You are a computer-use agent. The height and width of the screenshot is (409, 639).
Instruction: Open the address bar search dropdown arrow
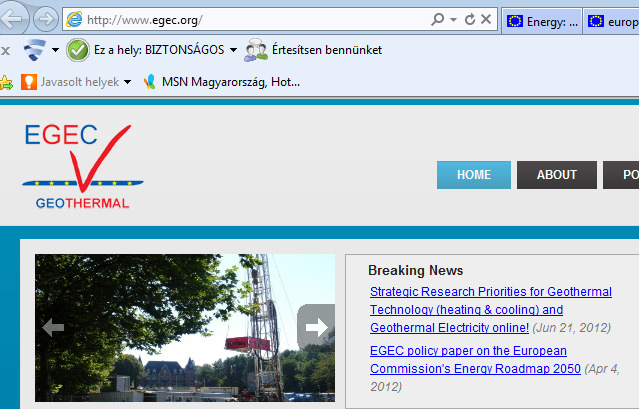click(453, 19)
